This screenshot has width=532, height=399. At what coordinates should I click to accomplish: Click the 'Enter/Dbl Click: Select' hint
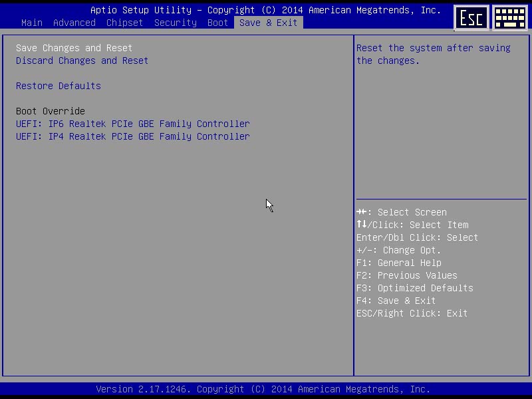click(x=418, y=237)
